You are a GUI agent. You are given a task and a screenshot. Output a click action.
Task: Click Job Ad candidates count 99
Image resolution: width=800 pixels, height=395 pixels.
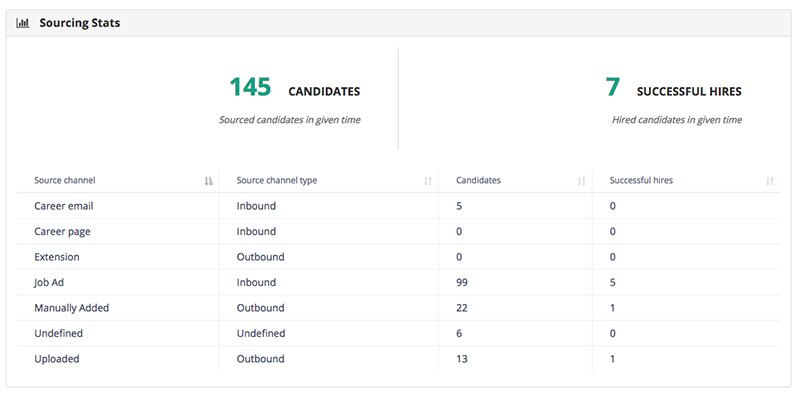(x=462, y=283)
